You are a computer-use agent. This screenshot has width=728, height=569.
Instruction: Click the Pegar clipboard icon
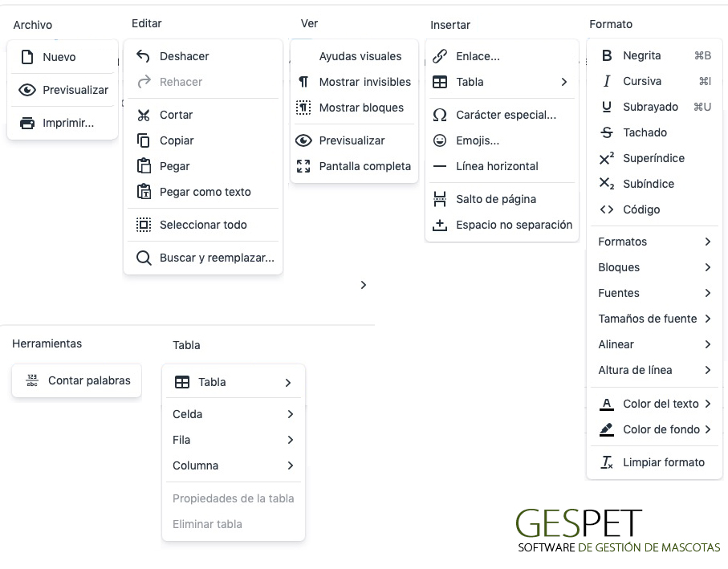[144, 165]
